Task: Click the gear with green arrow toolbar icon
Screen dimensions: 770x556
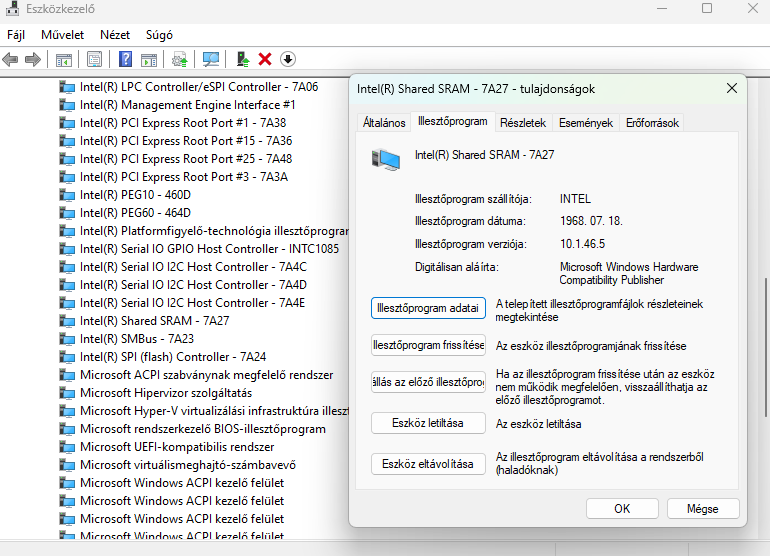Action: click(x=180, y=60)
